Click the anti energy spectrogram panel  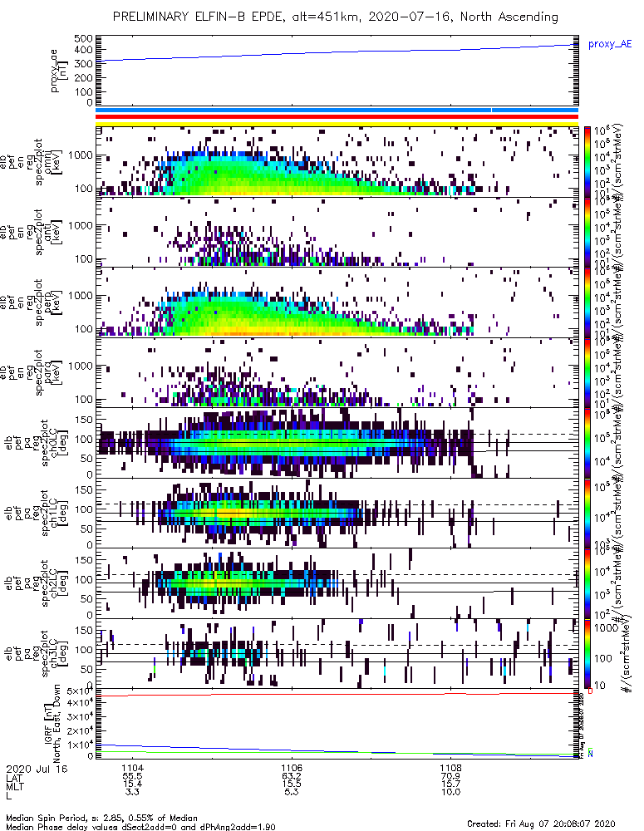pyautogui.click(x=337, y=232)
